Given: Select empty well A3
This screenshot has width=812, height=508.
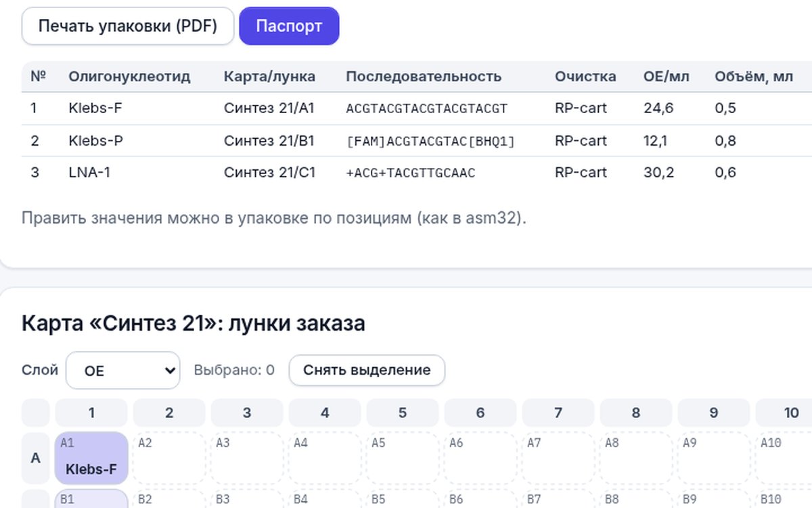Looking at the screenshot, I should click(247, 458).
